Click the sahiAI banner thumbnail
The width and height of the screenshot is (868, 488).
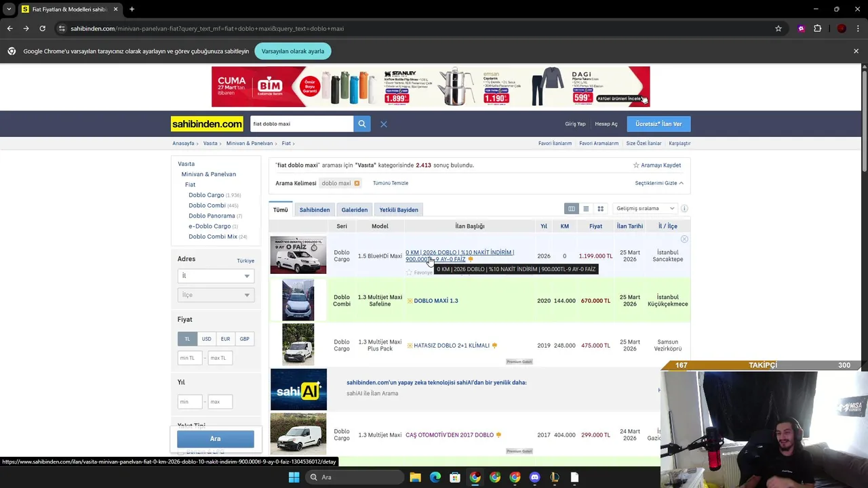[298, 390]
